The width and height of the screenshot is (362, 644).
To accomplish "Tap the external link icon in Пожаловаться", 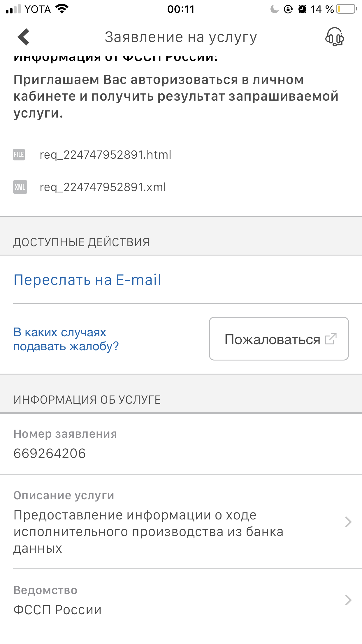I will [x=331, y=339].
